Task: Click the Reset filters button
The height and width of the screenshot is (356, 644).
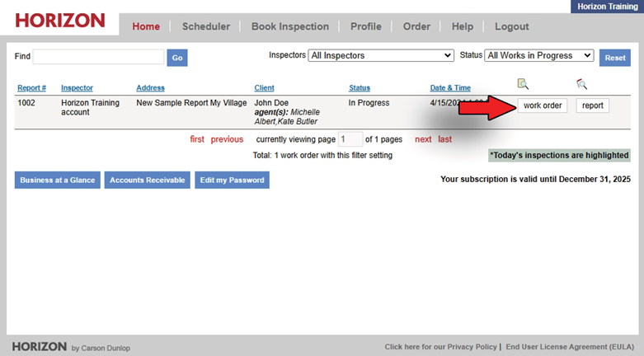Action: point(615,58)
